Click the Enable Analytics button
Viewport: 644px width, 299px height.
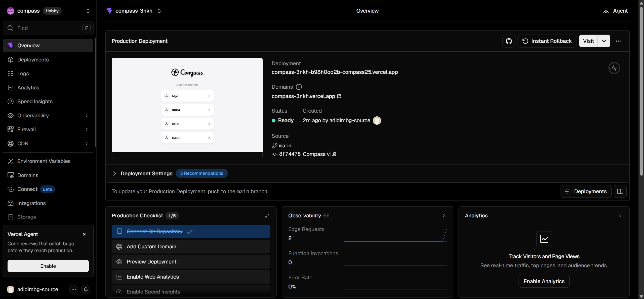coord(544,281)
